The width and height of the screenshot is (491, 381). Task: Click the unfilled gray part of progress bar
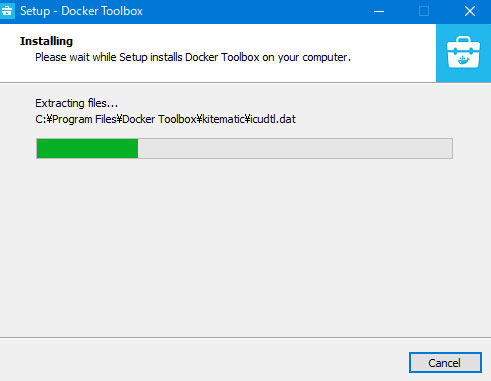pyautogui.click(x=295, y=148)
